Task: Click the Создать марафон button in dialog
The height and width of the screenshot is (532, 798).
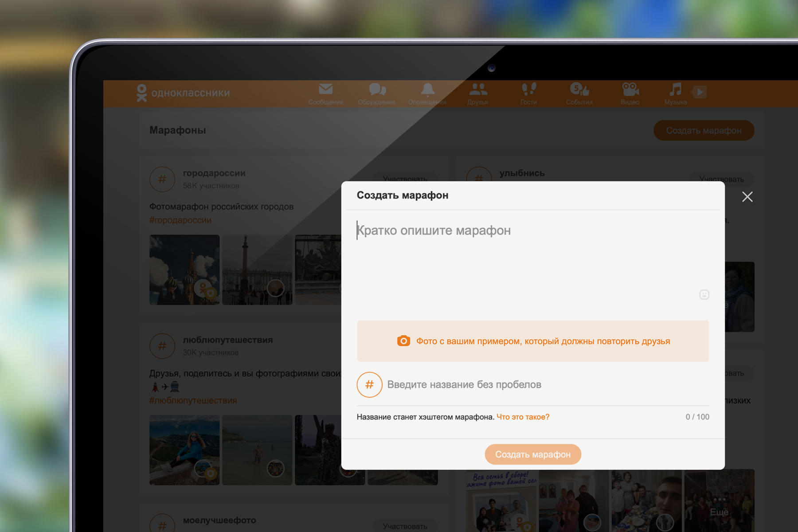Action: coord(533,454)
